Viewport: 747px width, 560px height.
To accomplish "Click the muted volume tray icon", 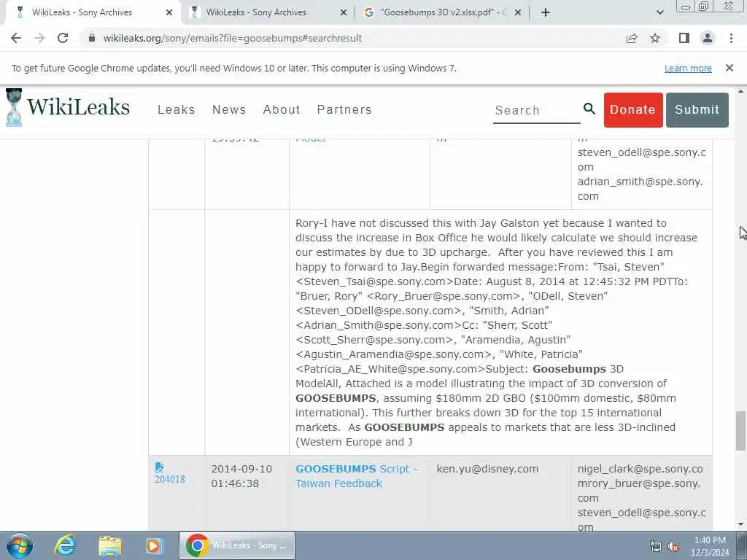I will (673, 547).
